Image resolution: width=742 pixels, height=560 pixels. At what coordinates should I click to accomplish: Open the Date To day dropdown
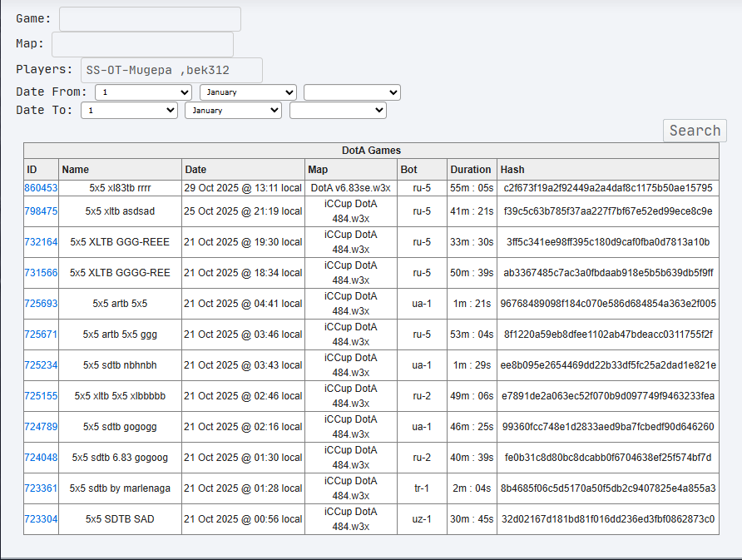pos(129,111)
